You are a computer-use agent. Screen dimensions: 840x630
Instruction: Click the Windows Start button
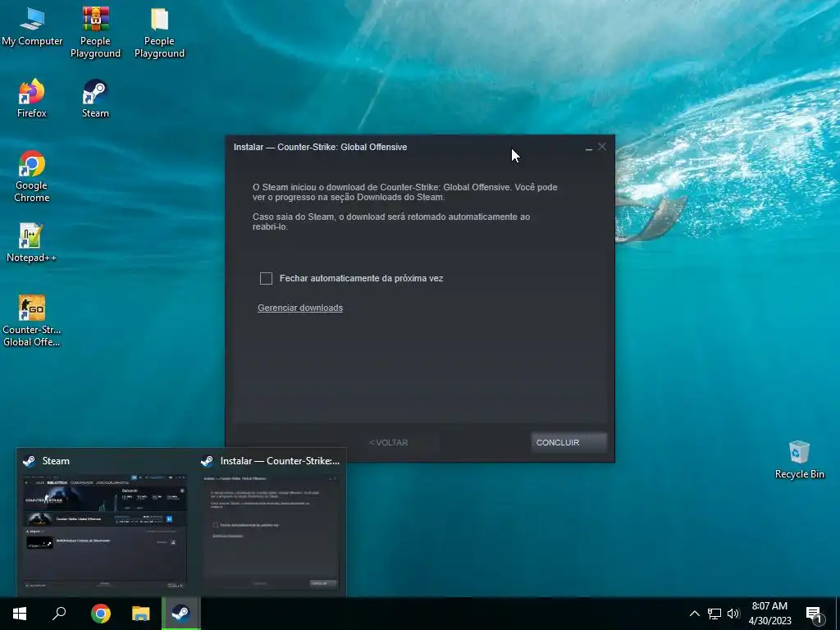[20, 614]
